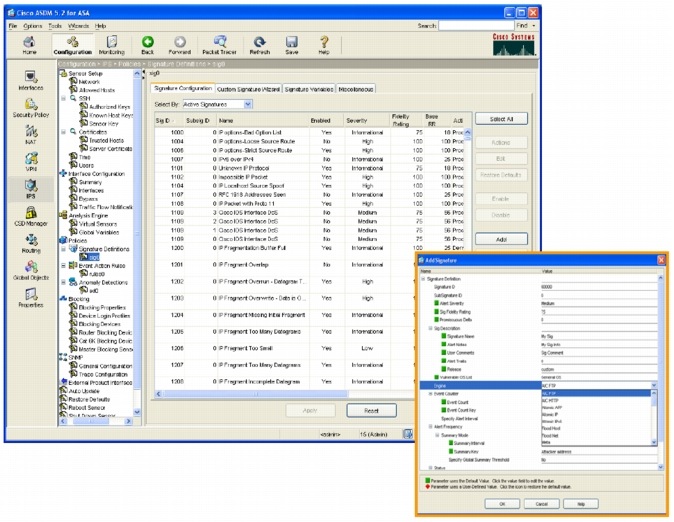Open Properties in the left sidebar

31,297
